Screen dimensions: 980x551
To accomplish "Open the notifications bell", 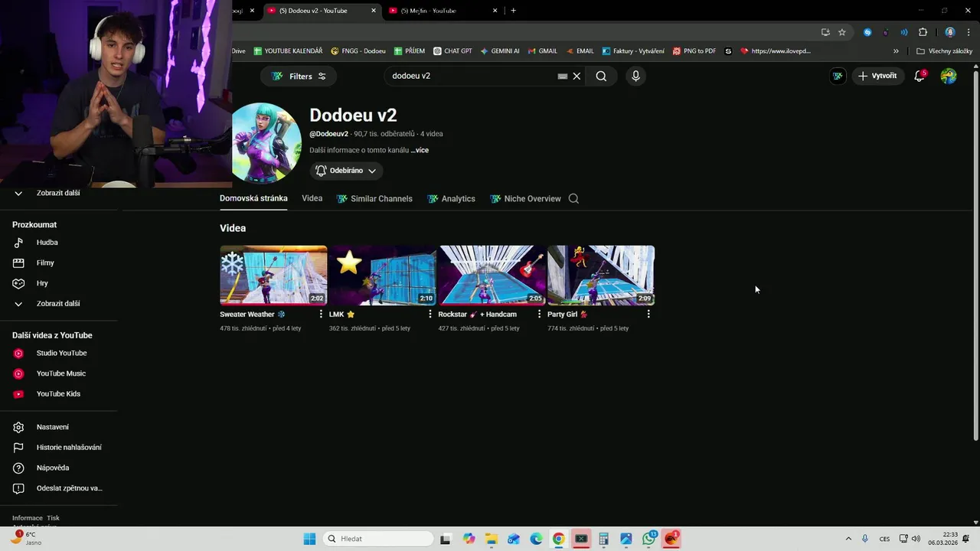I will pyautogui.click(x=920, y=76).
